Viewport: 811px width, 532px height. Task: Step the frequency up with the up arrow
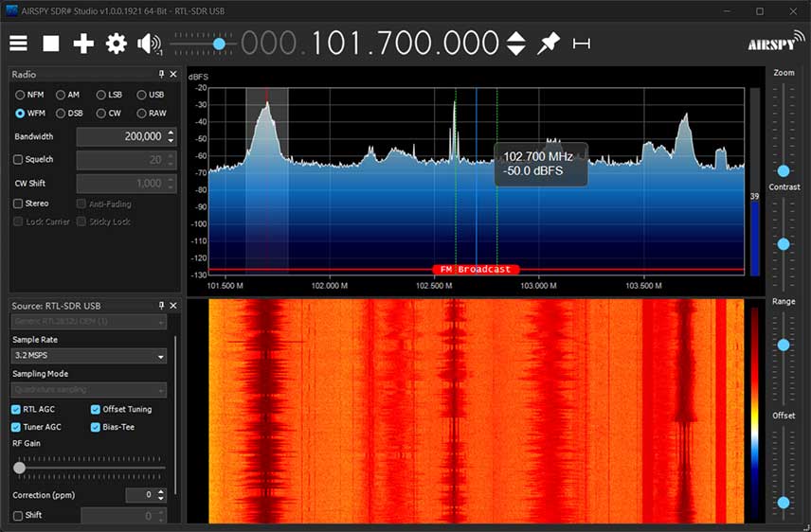coord(515,37)
